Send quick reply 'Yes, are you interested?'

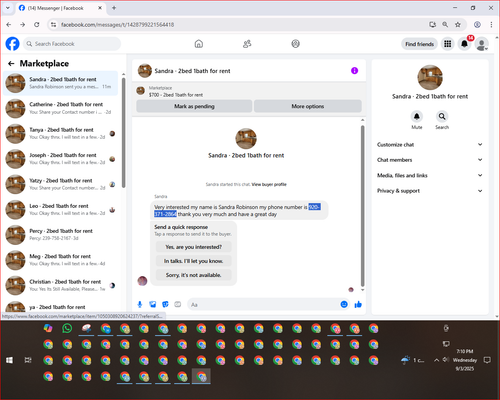(x=193, y=247)
